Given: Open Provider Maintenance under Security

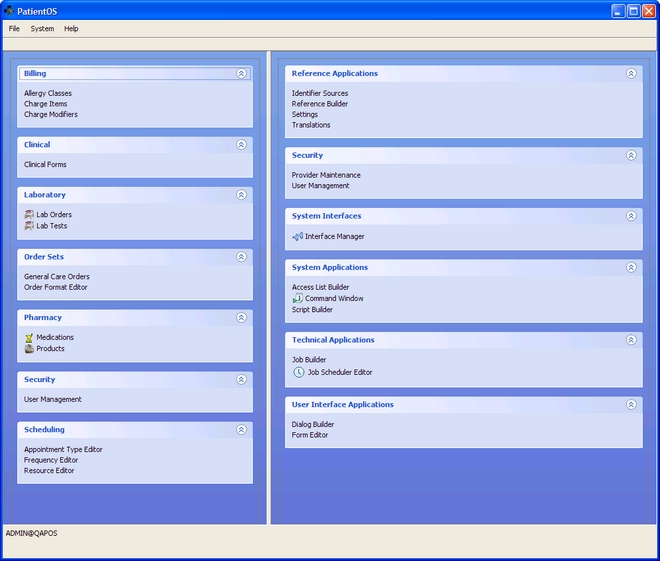Looking at the screenshot, I should click(x=326, y=175).
